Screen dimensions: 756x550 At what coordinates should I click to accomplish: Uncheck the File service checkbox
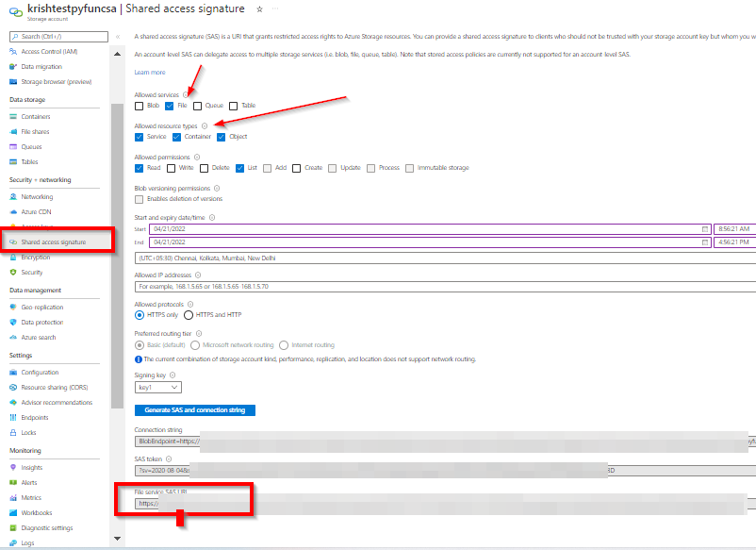click(x=170, y=106)
